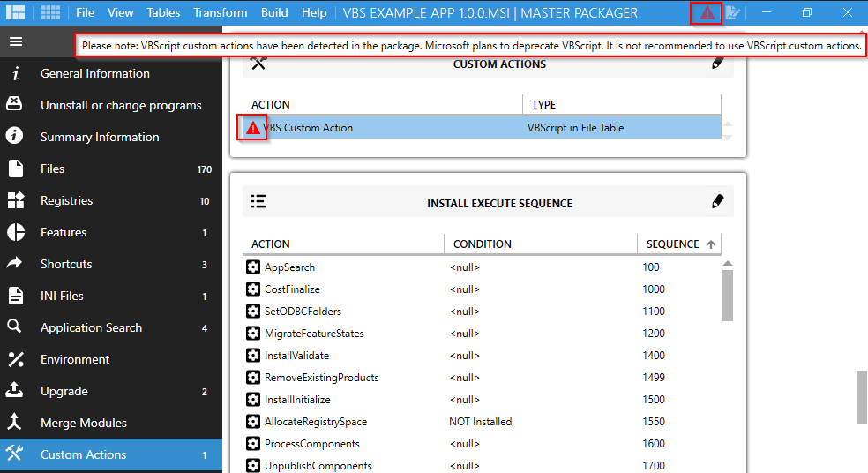This screenshot has width=868, height=473.
Task: Edit Custom Actions with pencil icon
Action: pyautogui.click(x=717, y=63)
